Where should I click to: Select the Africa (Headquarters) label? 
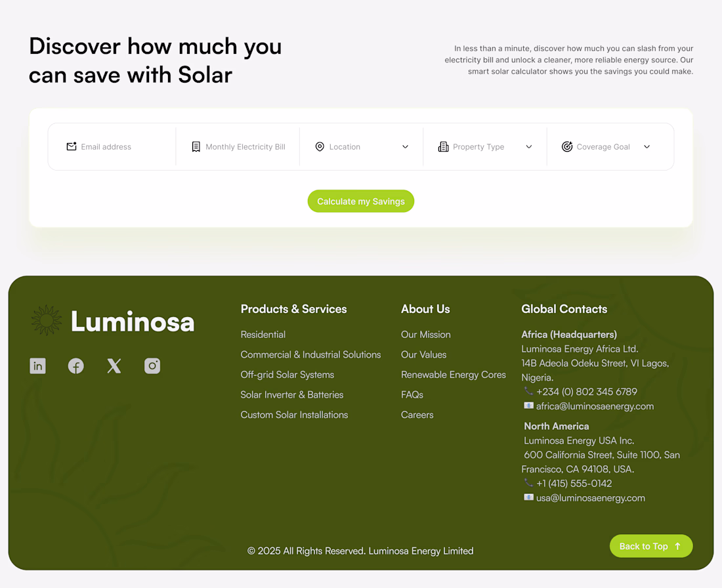569,335
